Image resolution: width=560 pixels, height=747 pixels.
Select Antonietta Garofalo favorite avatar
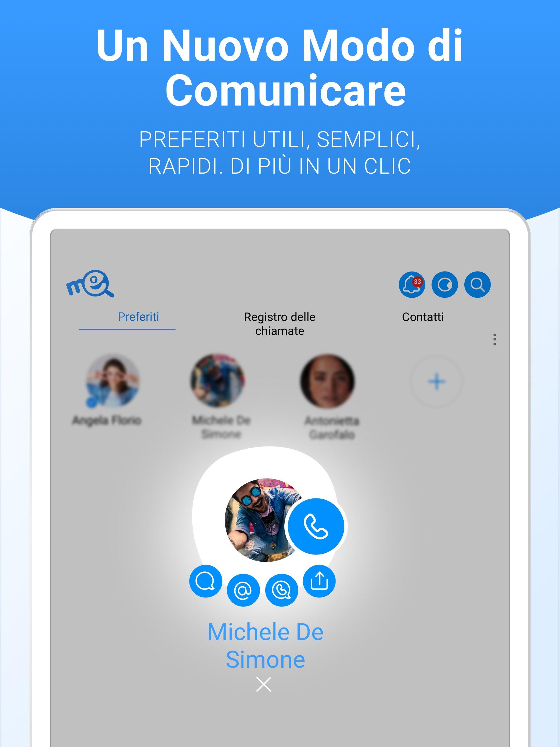pyautogui.click(x=327, y=381)
